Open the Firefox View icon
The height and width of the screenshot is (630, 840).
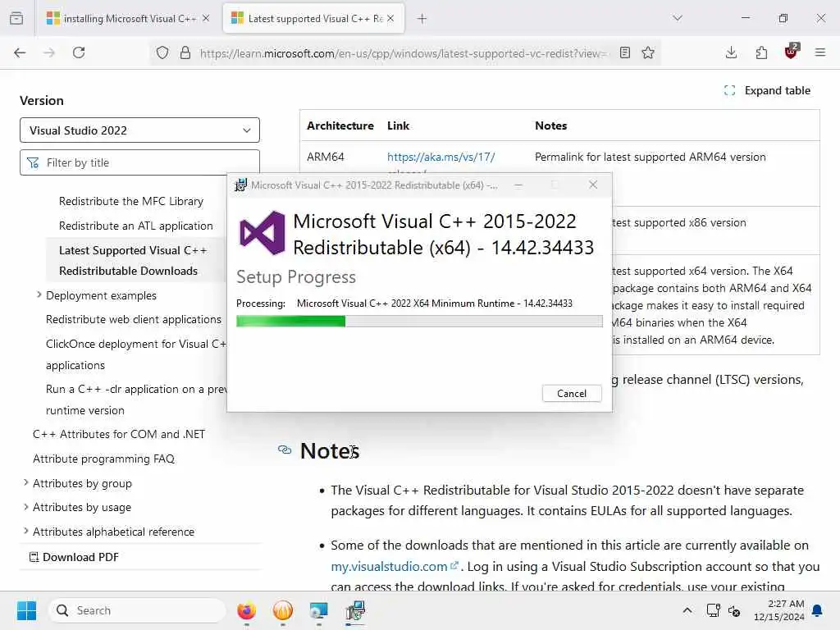click(16, 18)
